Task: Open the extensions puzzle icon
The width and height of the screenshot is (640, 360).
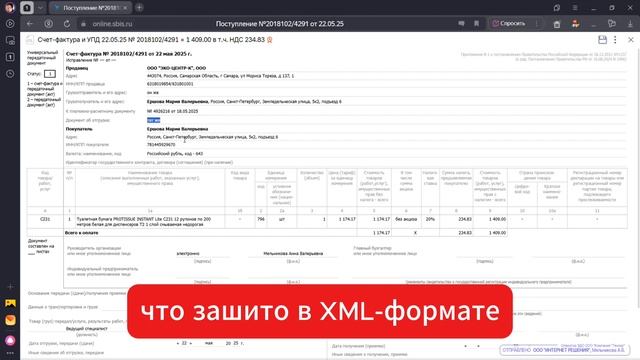Action: point(611,24)
